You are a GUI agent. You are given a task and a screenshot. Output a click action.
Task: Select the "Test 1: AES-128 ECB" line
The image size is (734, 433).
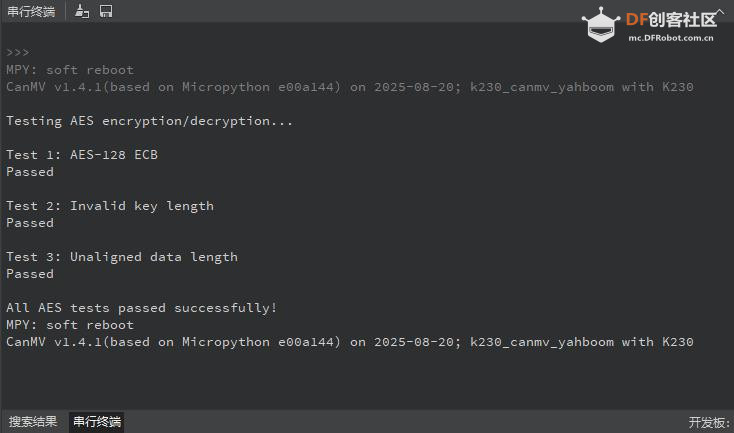(x=82, y=155)
